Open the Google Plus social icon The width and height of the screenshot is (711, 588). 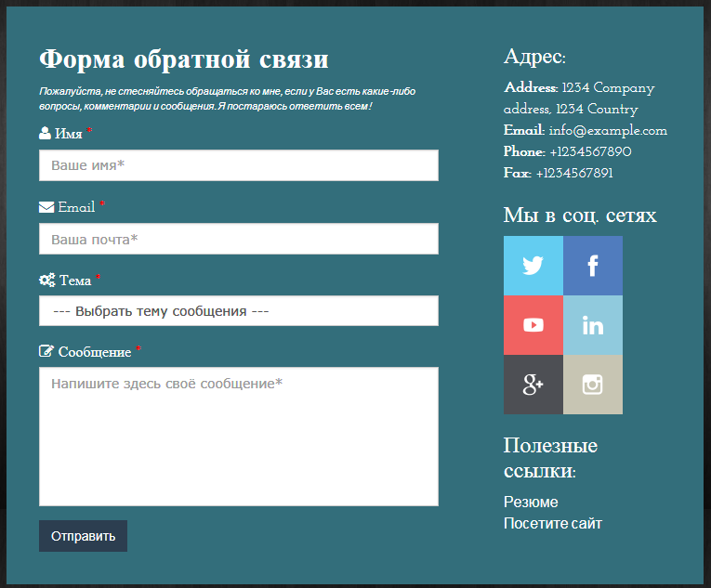pyautogui.click(x=533, y=385)
